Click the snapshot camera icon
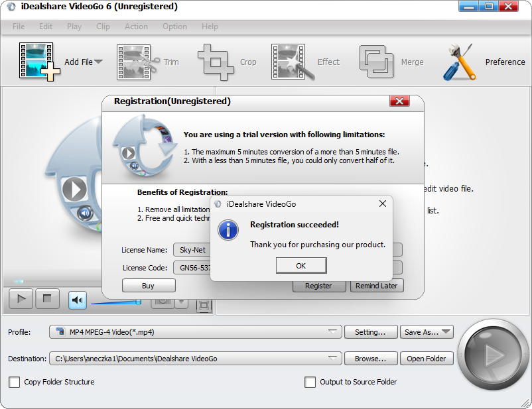Screen dimensions: 532x409 pyautogui.click(x=163, y=302)
